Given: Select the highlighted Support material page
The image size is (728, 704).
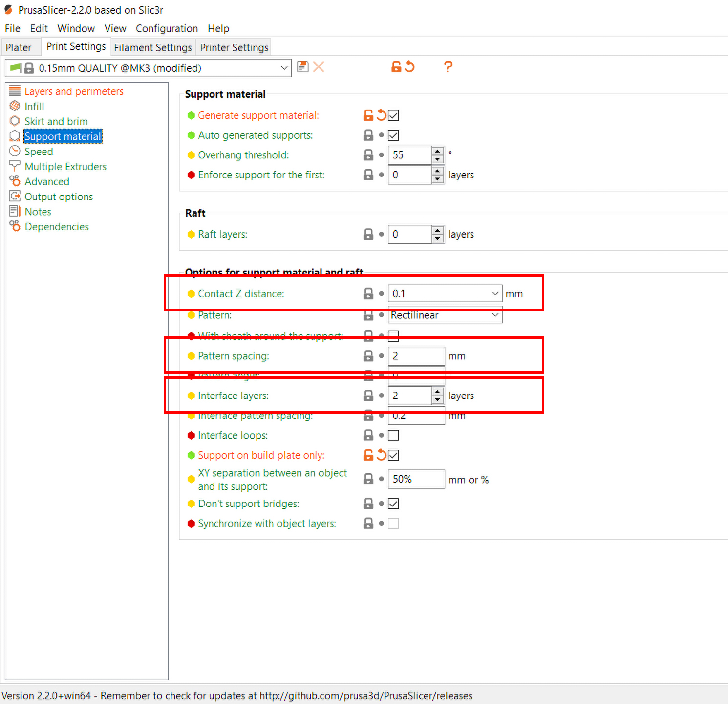Looking at the screenshot, I should click(63, 136).
